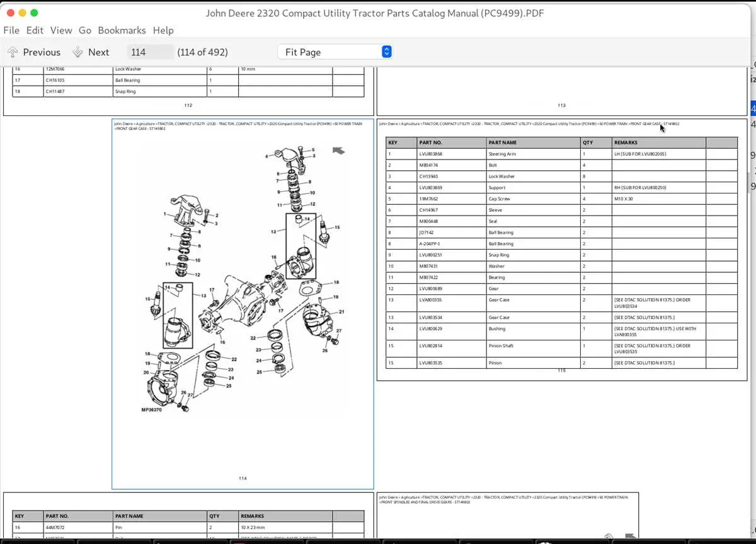Click the M10 X 30 remark
This screenshot has height=544, width=756.
tap(624, 199)
